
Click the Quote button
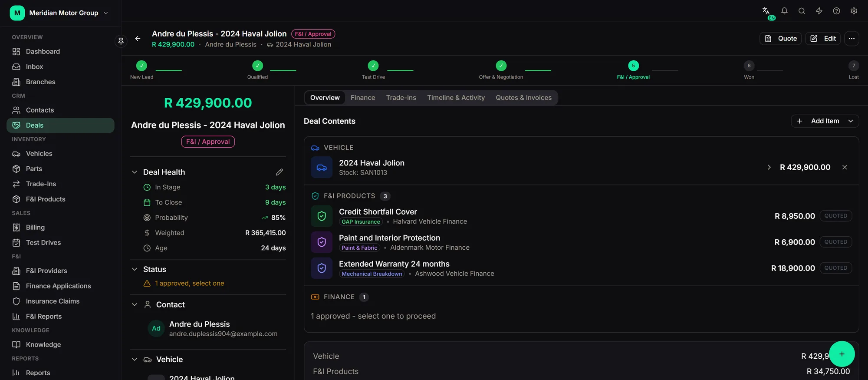coord(781,39)
